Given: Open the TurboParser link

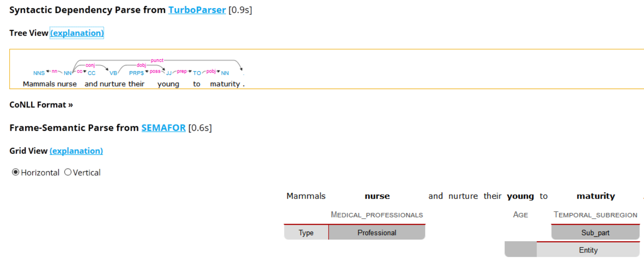Looking at the screenshot, I should (x=197, y=10).
